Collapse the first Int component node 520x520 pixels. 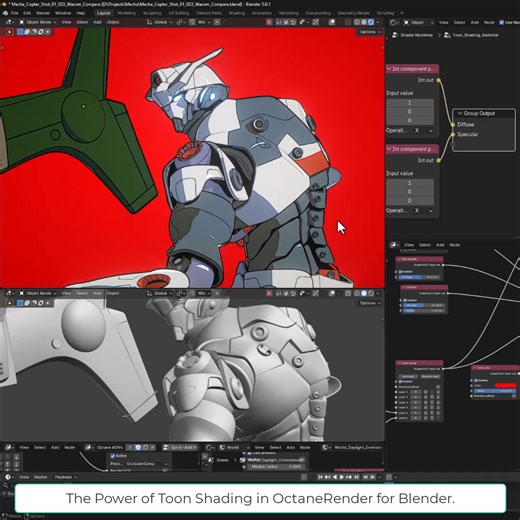click(389, 69)
